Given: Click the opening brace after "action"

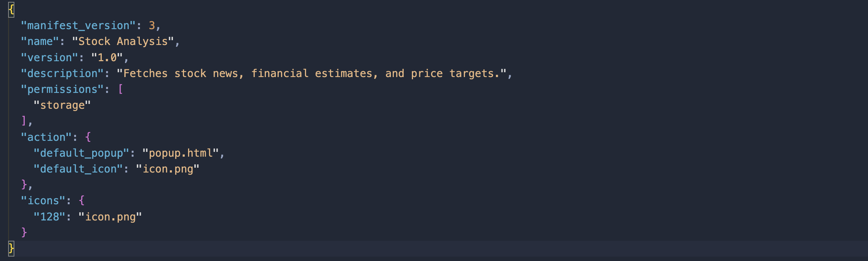Looking at the screenshot, I should tap(88, 137).
